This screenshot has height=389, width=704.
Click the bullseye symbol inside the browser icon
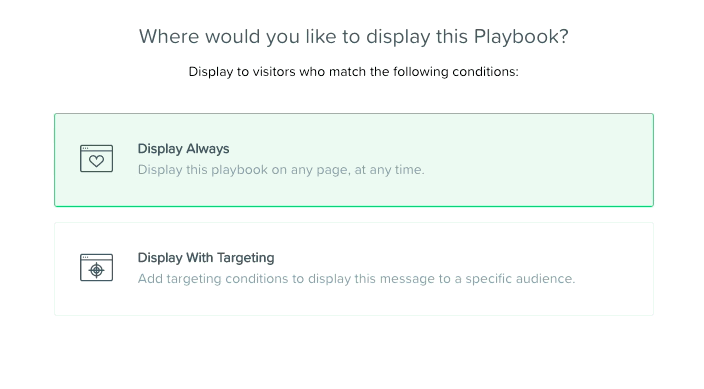point(97,270)
